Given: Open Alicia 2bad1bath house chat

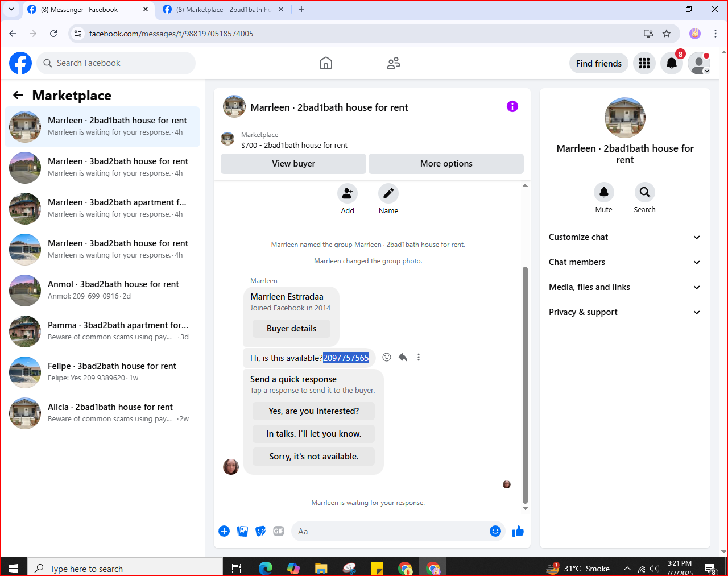Looking at the screenshot, I should click(x=102, y=413).
